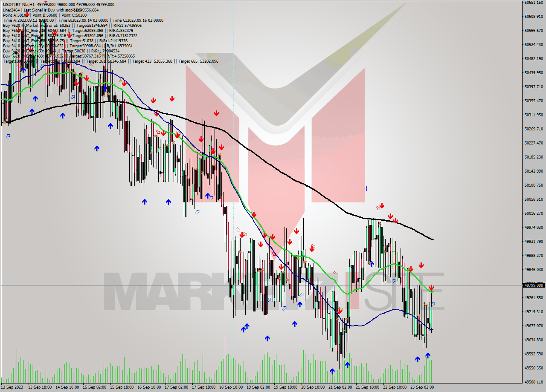Click time axis label '15 Sep 02:00'
Screen dimensions: 546x392
pos(94,387)
